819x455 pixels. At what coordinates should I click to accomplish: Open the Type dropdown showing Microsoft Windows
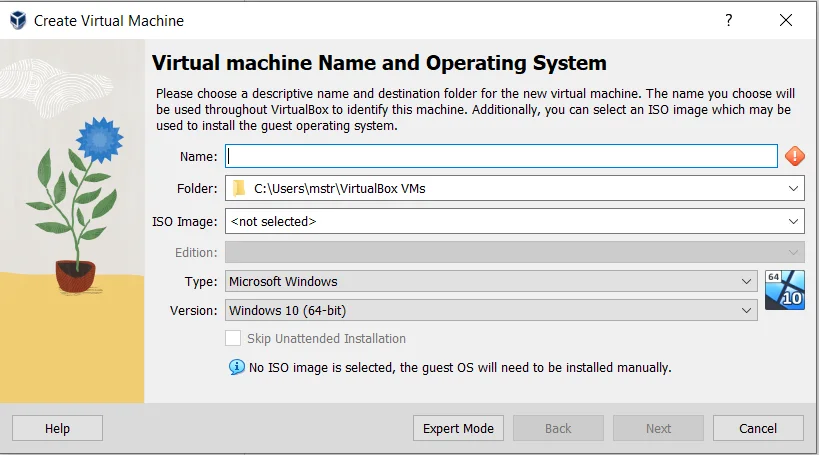491,281
